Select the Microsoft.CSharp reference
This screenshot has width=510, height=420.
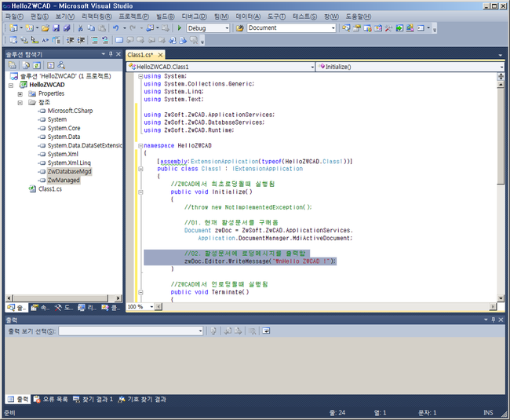coord(71,111)
